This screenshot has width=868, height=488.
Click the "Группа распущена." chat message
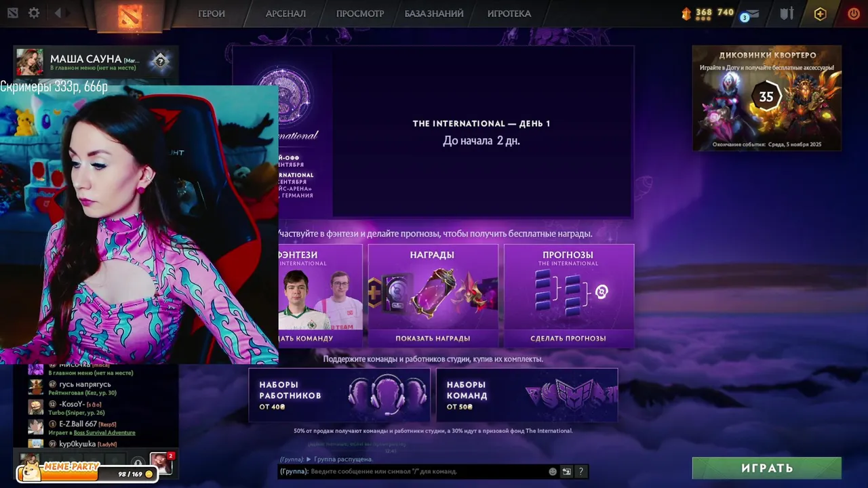tap(343, 460)
